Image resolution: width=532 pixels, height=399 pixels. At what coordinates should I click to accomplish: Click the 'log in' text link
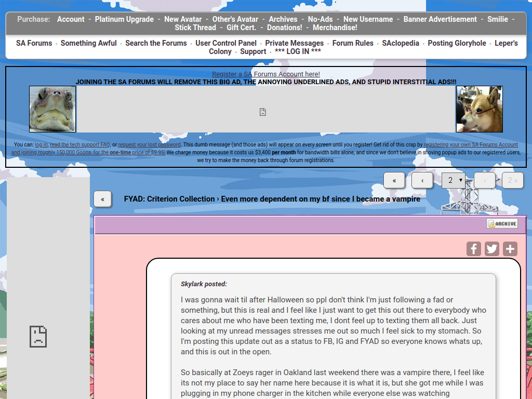[x=41, y=144]
